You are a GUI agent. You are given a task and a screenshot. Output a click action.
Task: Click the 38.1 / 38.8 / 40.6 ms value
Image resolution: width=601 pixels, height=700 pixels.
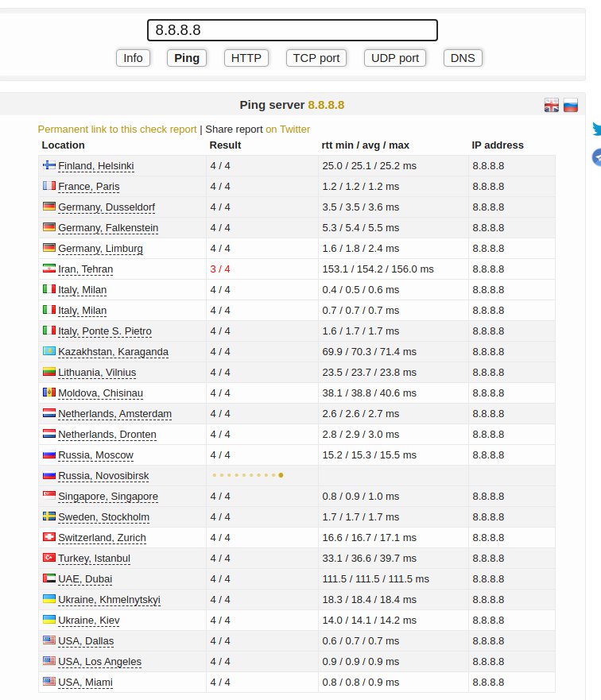point(369,393)
